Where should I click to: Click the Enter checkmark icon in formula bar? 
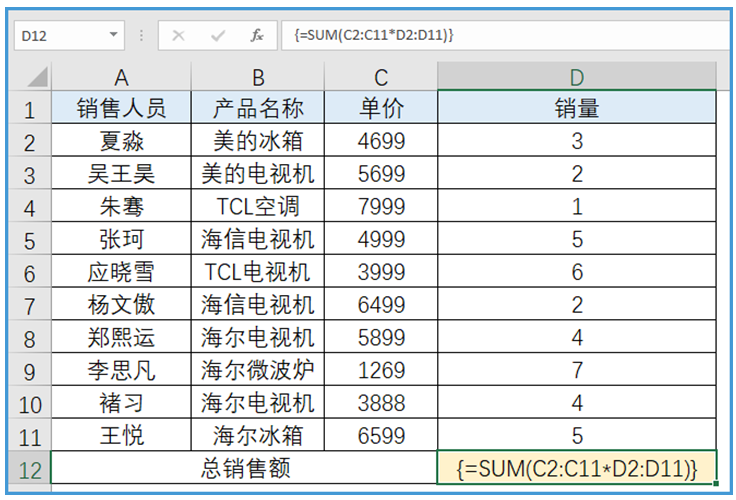[218, 35]
